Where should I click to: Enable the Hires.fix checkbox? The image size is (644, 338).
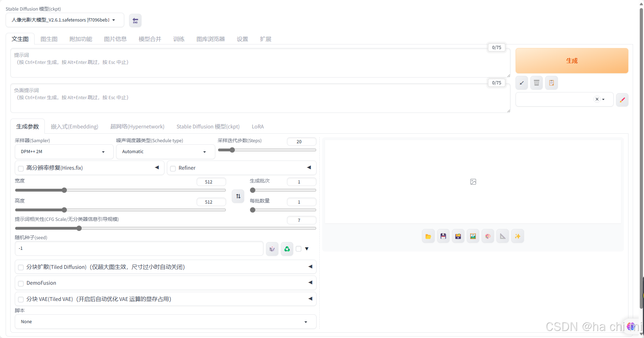pos(21,168)
